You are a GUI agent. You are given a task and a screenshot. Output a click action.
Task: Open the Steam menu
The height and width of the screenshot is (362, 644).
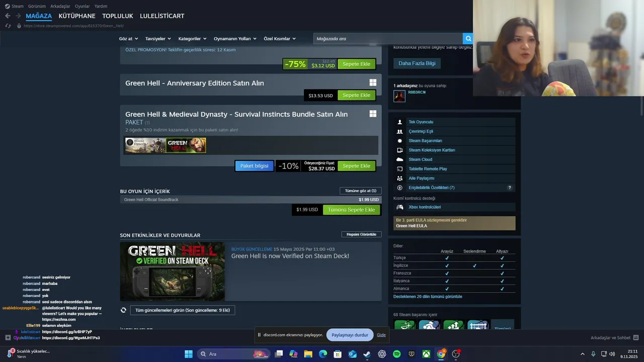14,6
